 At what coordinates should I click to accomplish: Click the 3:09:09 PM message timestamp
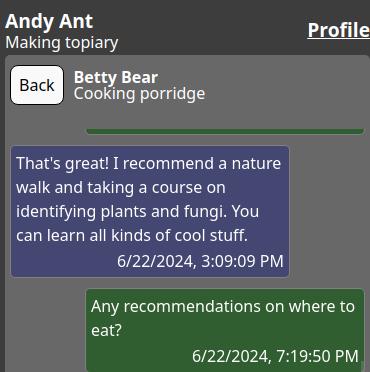pos(242,261)
